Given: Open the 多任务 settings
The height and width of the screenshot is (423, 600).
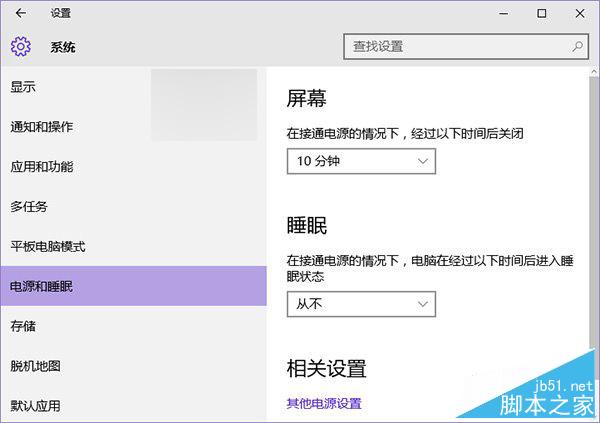Looking at the screenshot, I should [30, 207].
